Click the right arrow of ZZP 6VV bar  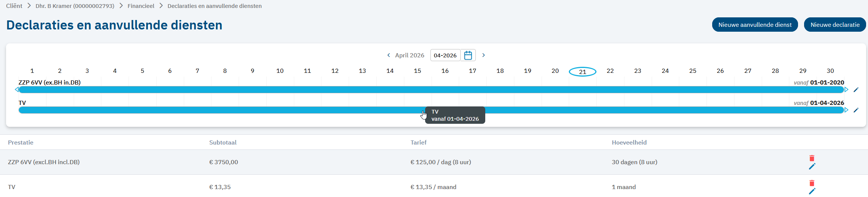pos(846,89)
